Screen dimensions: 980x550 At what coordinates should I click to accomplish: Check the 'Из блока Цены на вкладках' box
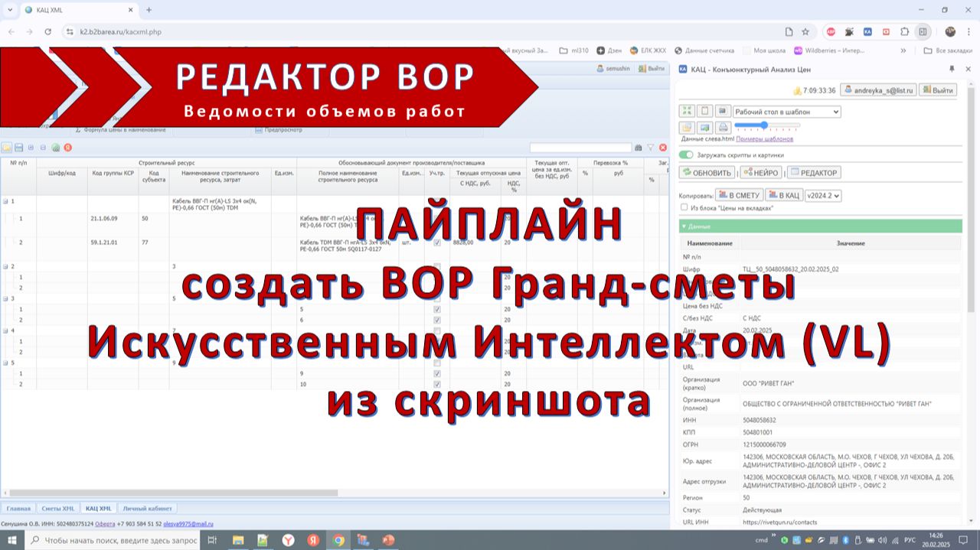(684, 207)
